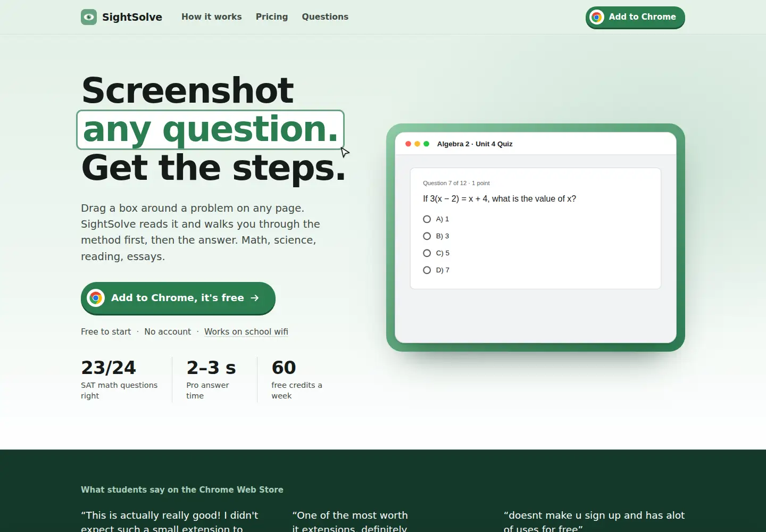The image size is (766, 532).
Task: Click Chrome logo in the hero button
Action: (96, 298)
